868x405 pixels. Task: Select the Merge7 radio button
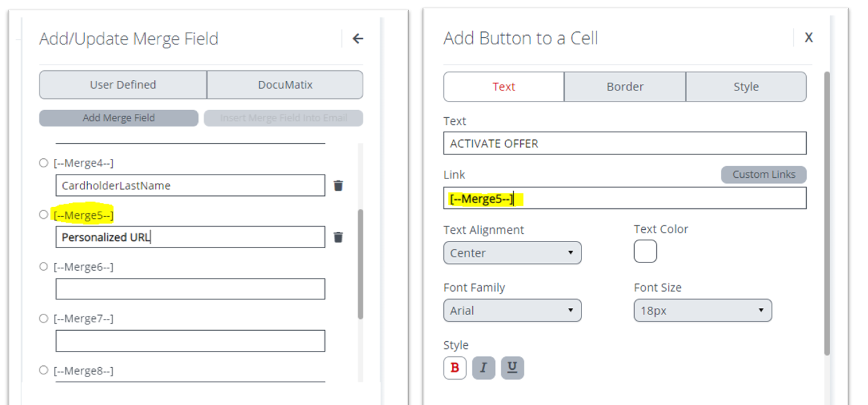pos(44,318)
